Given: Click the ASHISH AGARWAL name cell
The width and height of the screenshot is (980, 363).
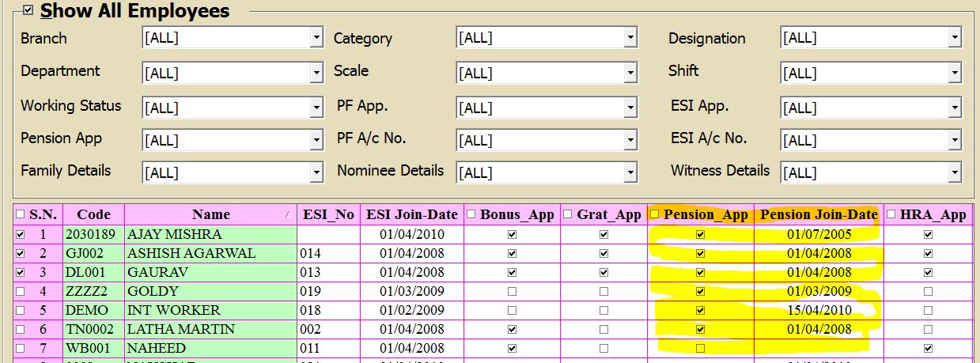Looking at the screenshot, I should click(191, 254).
